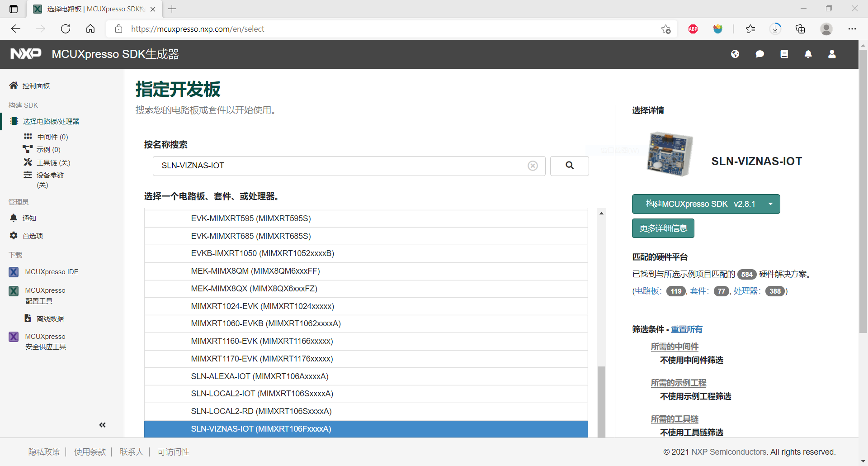868x466 pixels.
Task: Select MIMXRT1160-EVK board row
Action: (366, 341)
